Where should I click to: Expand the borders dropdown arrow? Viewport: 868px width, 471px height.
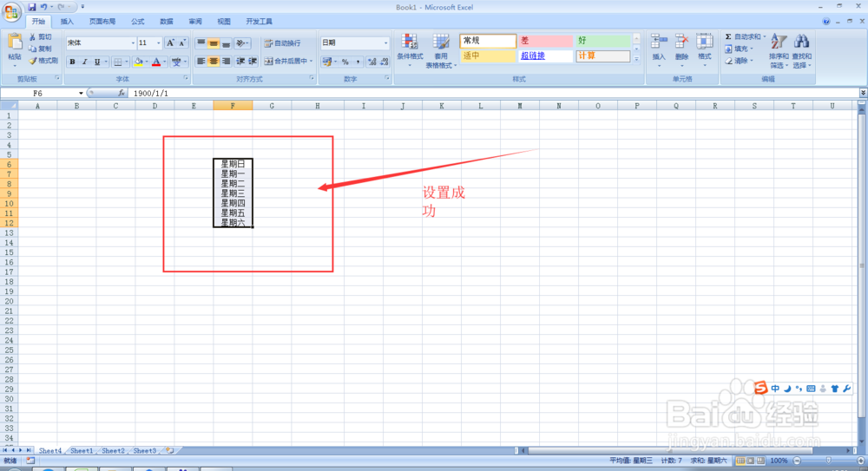(126, 62)
